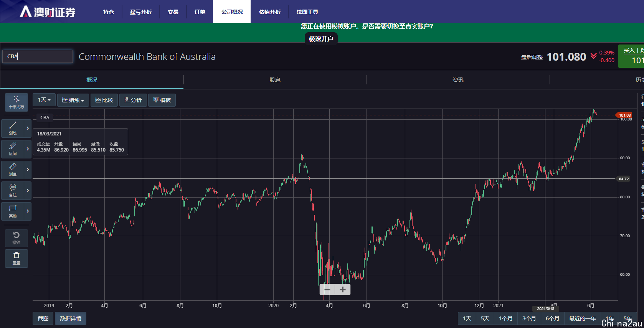The width and height of the screenshot is (644, 328).
Task: Click the 截图 screenshot button
Action: pyautogui.click(x=43, y=318)
